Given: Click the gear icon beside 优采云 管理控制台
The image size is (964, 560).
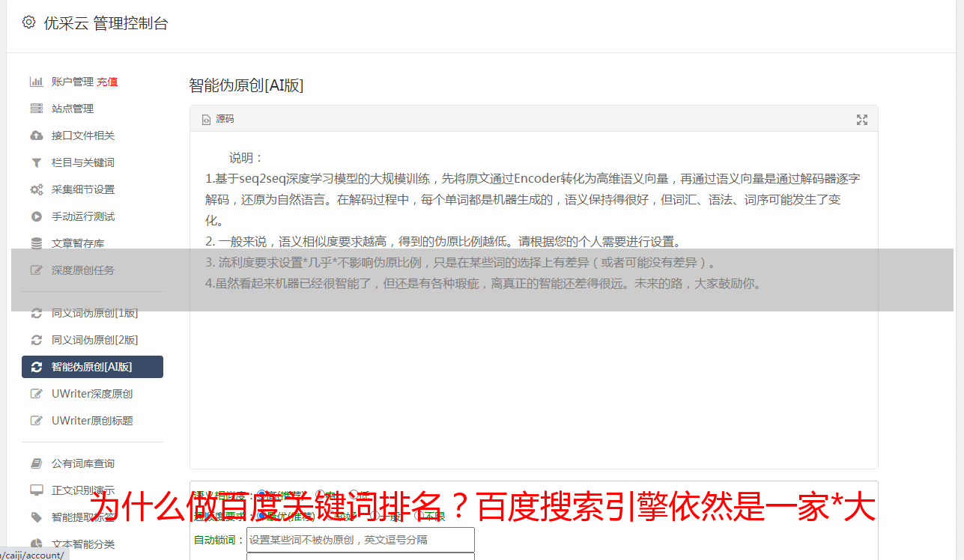Looking at the screenshot, I should click(x=28, y=22).
